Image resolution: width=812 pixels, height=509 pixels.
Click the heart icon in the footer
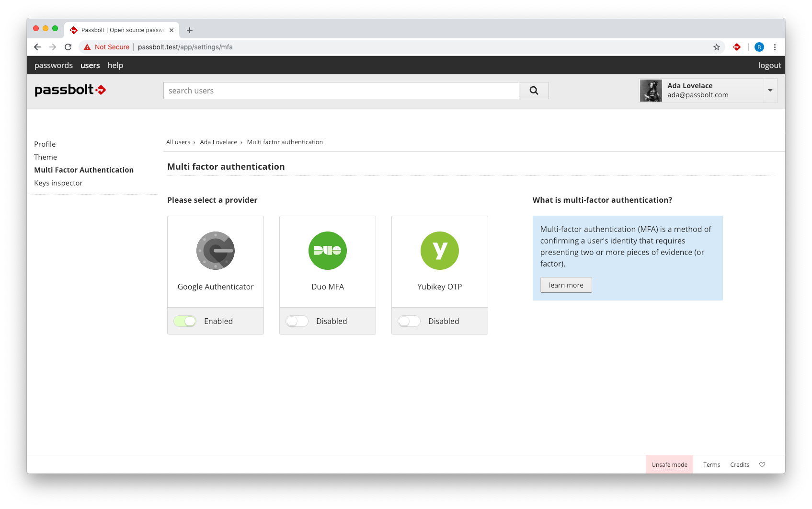pyautogui.click(x=762, y=464)
